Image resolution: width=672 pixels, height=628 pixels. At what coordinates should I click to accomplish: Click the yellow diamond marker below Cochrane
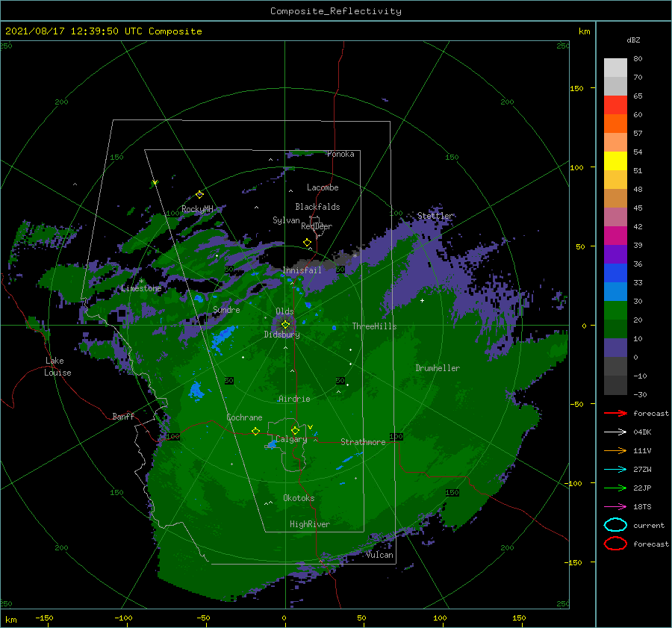point(256,432)
